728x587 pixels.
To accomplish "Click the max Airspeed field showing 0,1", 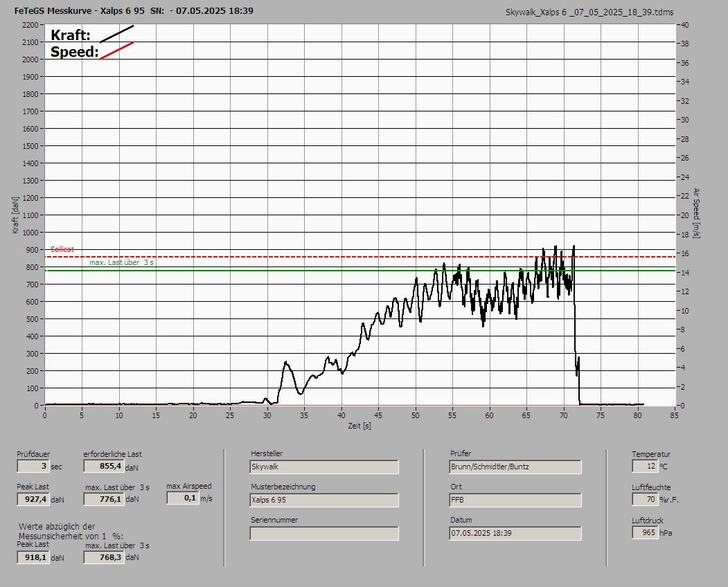I will click(x=182, y=498).
